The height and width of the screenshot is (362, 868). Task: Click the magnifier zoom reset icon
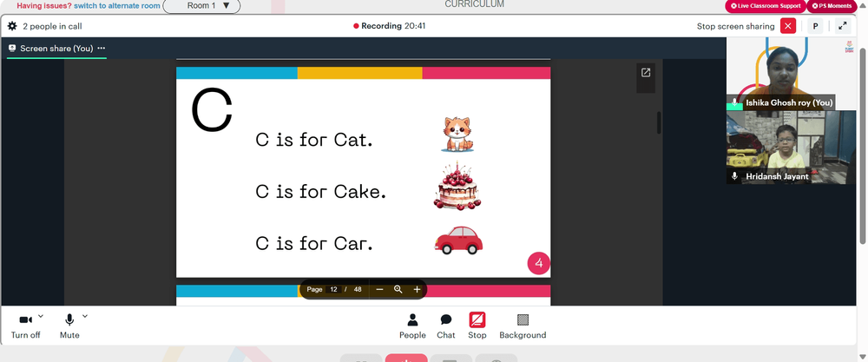pyautogui.click(x=398, y=289)
